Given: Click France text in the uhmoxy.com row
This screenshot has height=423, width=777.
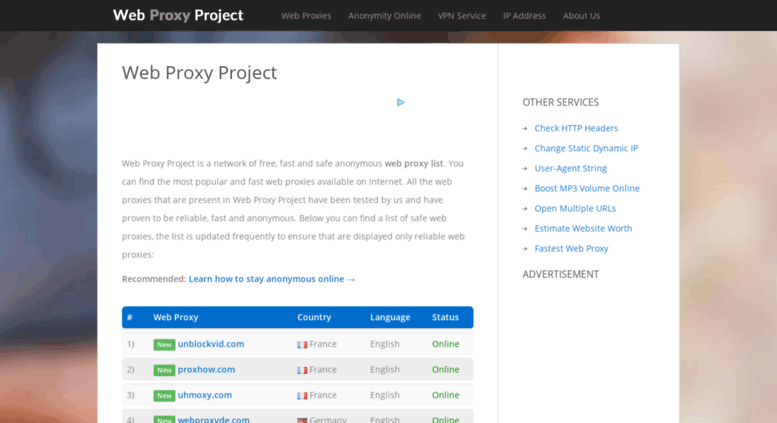Looking at the screenshot, I should 323,395.
